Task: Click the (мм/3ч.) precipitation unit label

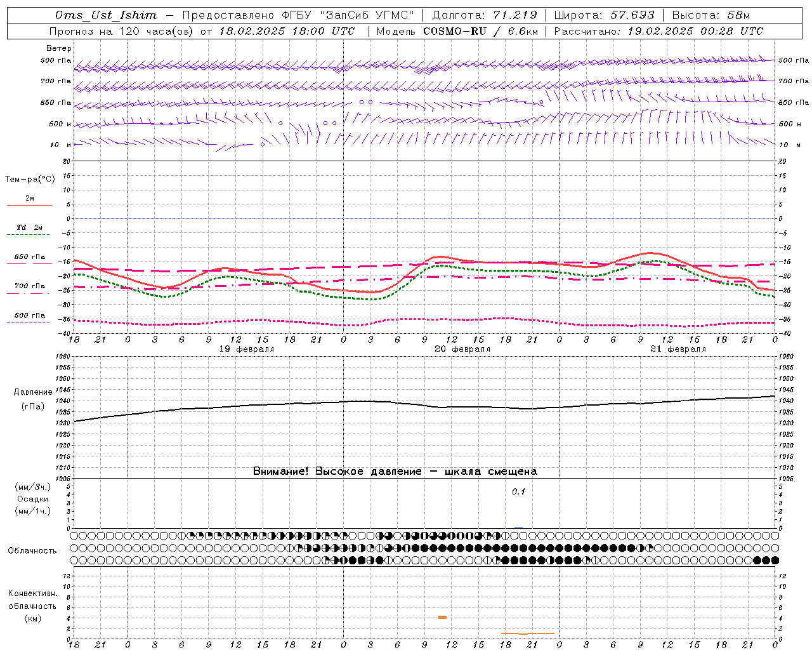Action: tap(32, 487)
